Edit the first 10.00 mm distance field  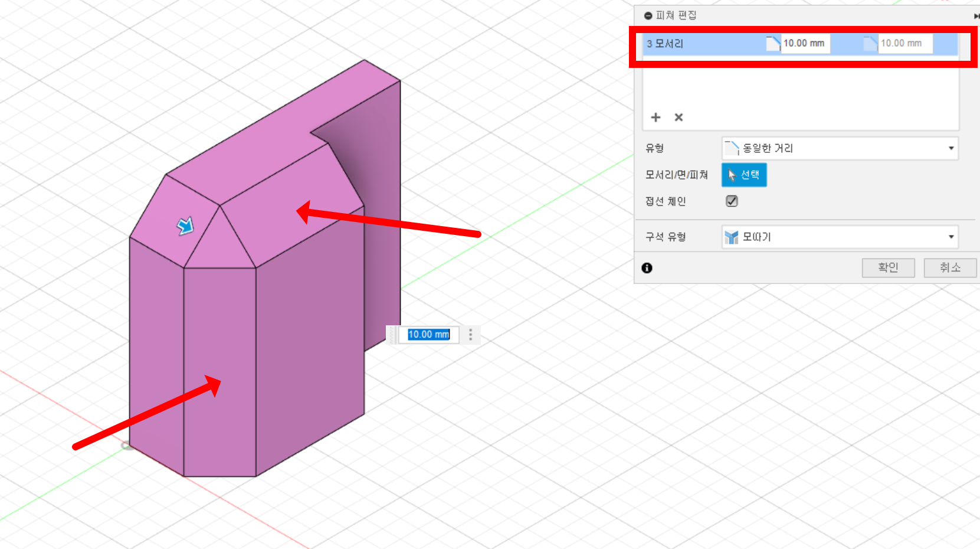point(805,43)
